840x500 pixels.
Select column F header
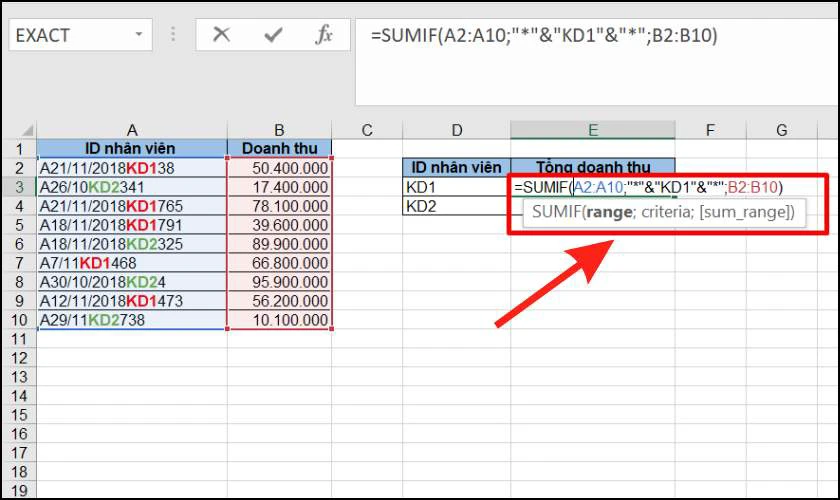[710, 130]
